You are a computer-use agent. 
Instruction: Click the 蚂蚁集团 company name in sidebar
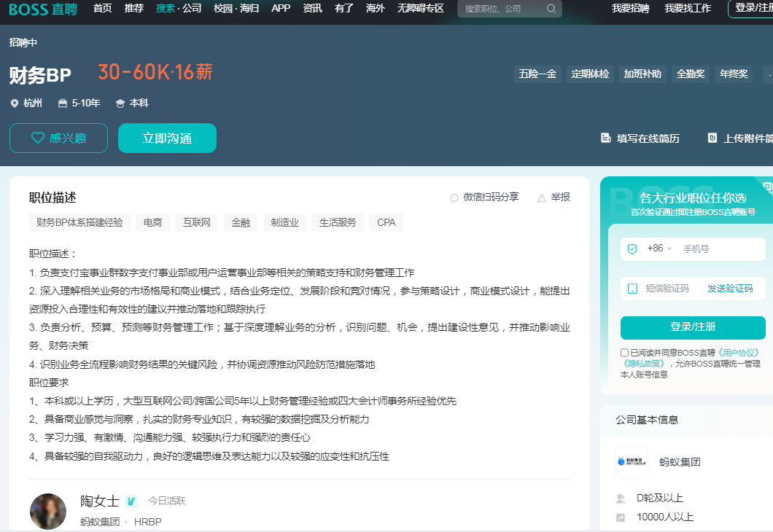pos(680,462)
